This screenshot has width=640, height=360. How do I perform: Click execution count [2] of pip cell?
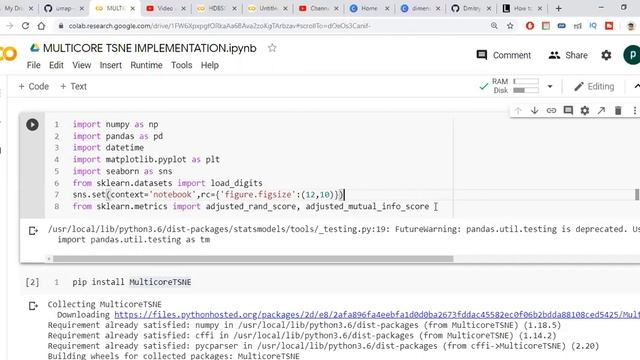coord(32,282)
